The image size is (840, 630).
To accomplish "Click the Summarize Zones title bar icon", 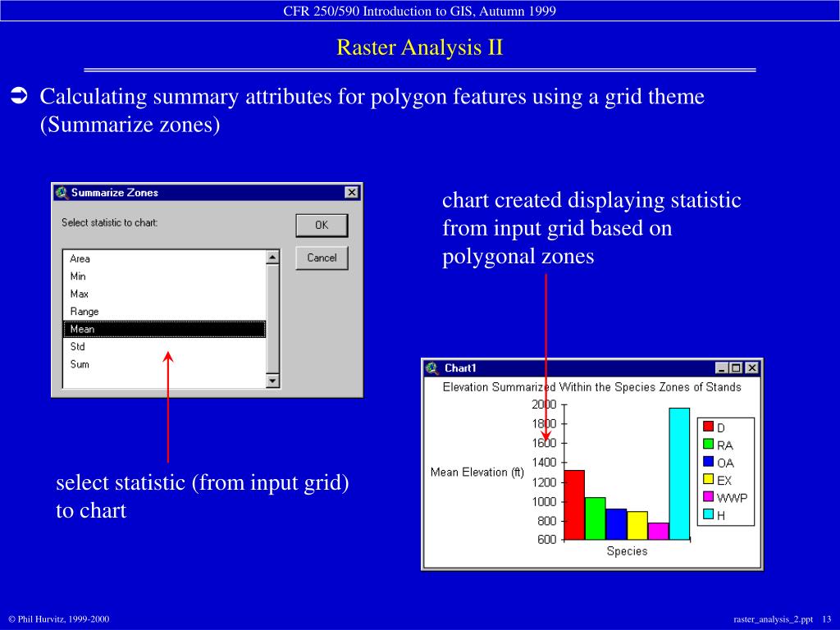I will point(62,192).
